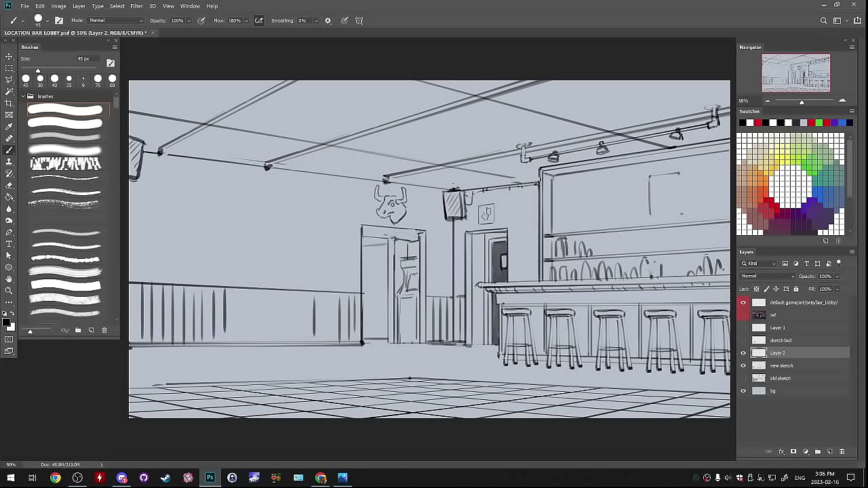Pick the Eyedropper tool
The image size is (868, 488).
pyautogui.click(x=9, y=127)
